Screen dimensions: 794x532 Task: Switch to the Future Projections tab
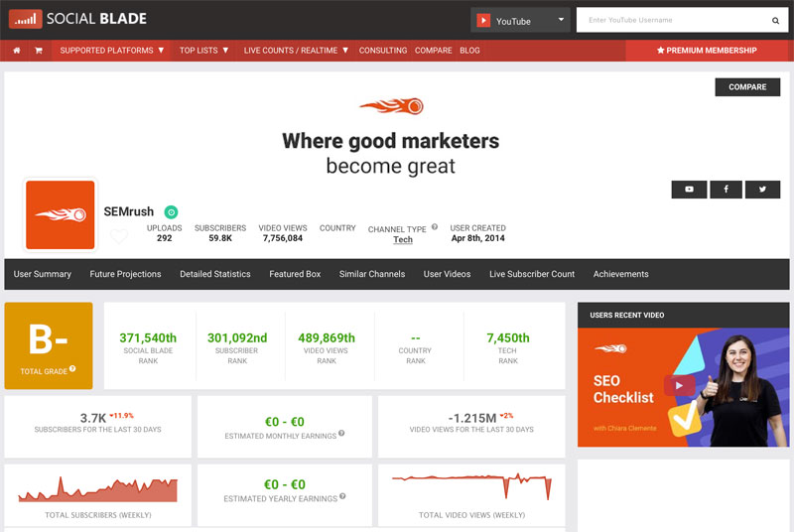pyautogui.click(x=126, y=274)
